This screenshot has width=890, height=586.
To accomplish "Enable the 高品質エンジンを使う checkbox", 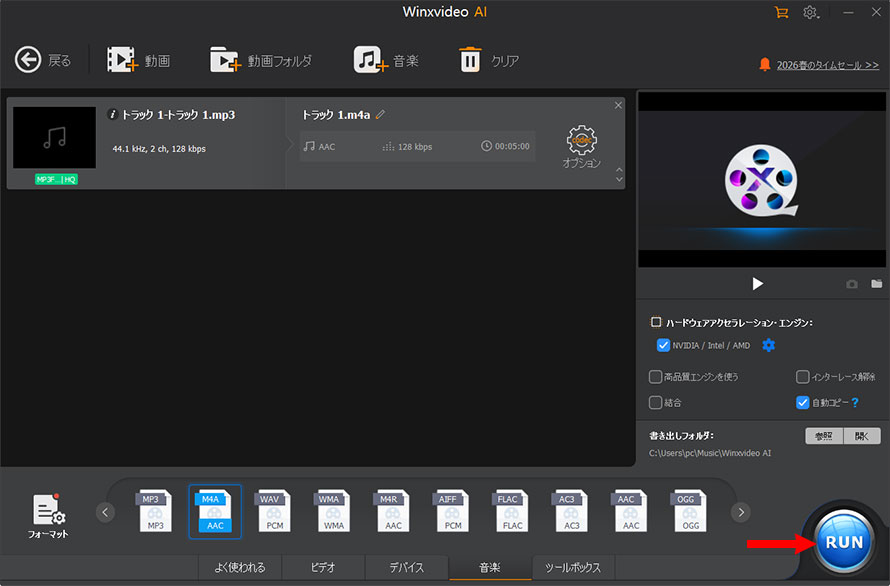I will click(656, 377).
